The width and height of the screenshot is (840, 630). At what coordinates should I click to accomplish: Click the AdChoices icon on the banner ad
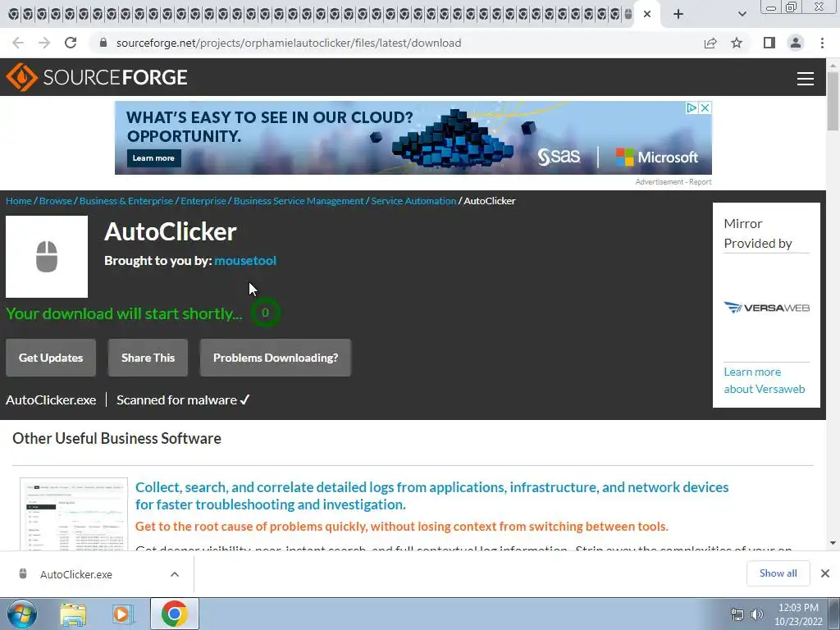click(692, 107)
